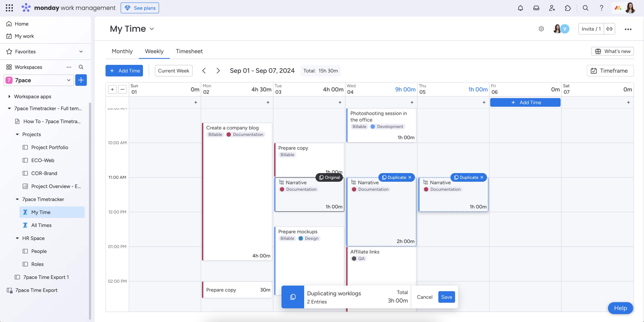Remove the Wednesday Duplicate worklog with X
644x322 pixels.
[410, 177]
